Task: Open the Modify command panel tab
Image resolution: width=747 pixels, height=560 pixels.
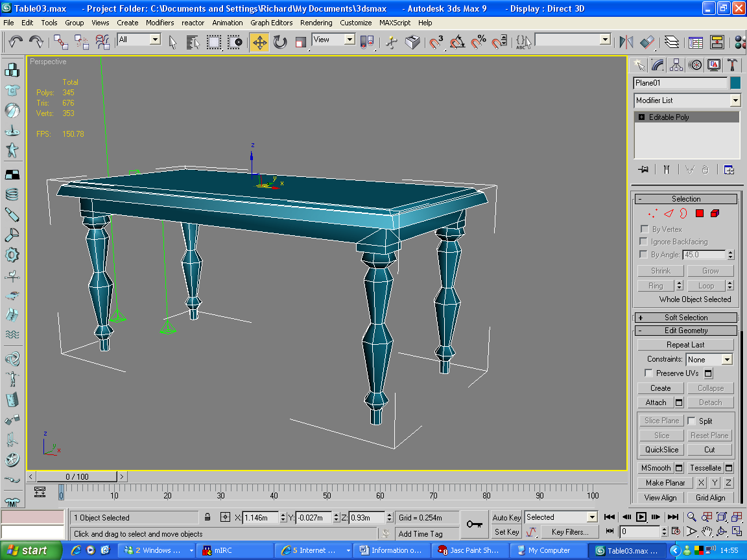Action: (658, 65)
